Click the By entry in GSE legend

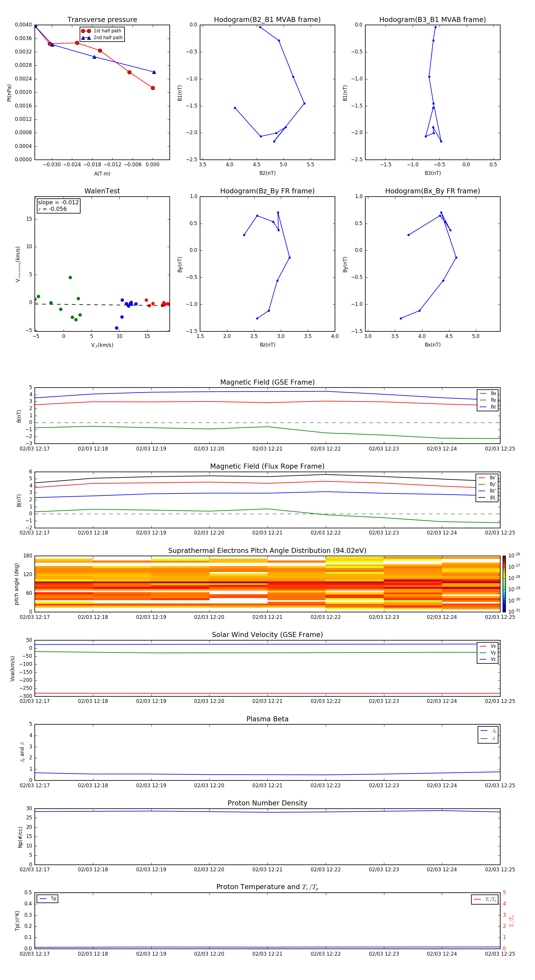488,400
